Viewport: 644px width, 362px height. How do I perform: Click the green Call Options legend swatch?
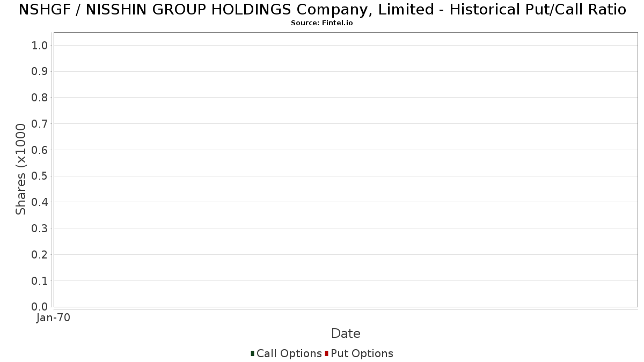click(x=252, y=353)
